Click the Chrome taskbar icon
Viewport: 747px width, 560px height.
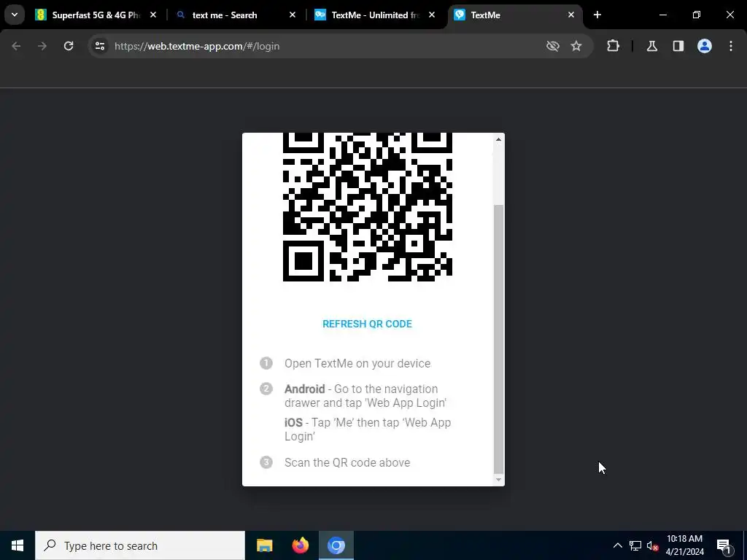(x=336, y=545)
